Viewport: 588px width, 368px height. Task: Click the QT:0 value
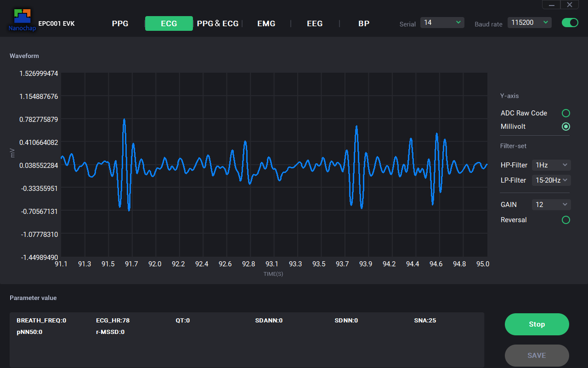pyautogui.click(x=183, y=321)
